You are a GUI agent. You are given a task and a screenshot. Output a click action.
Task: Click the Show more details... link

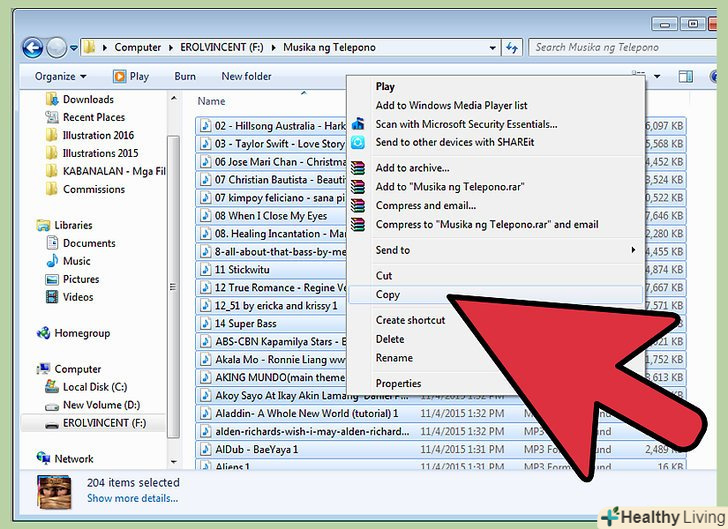133,498
